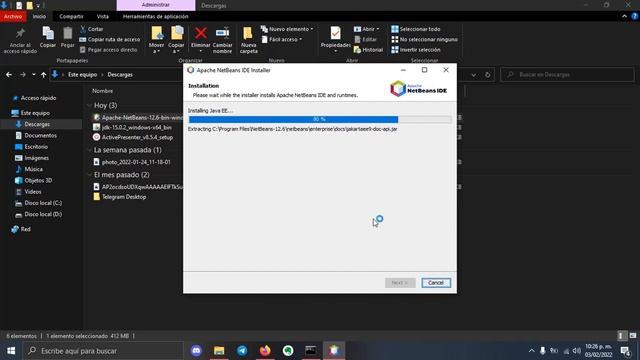
Task: Select Escritorio in navigation pane
Action: 36,147
